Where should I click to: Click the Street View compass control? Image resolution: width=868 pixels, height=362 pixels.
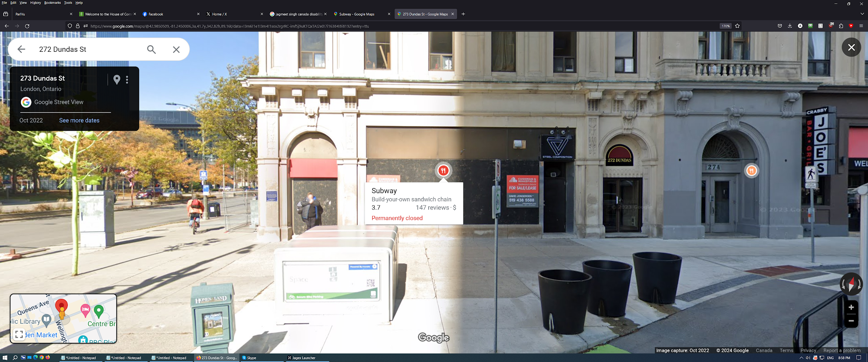[x=851, y=284]
